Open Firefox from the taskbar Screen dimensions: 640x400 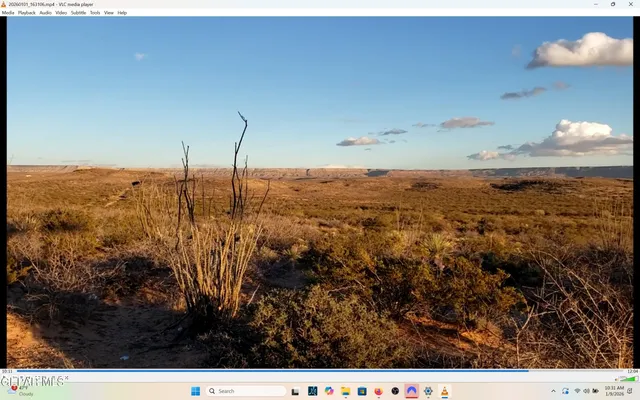pos(378,391)
